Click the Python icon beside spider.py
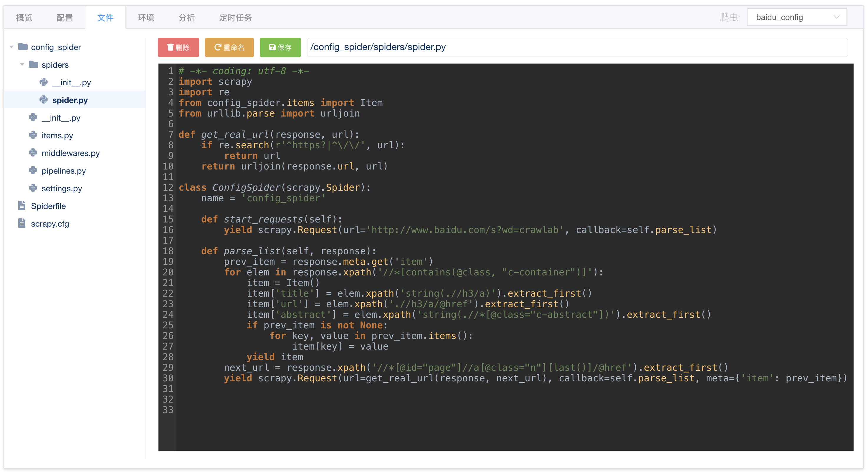 (x=44, y=100)
